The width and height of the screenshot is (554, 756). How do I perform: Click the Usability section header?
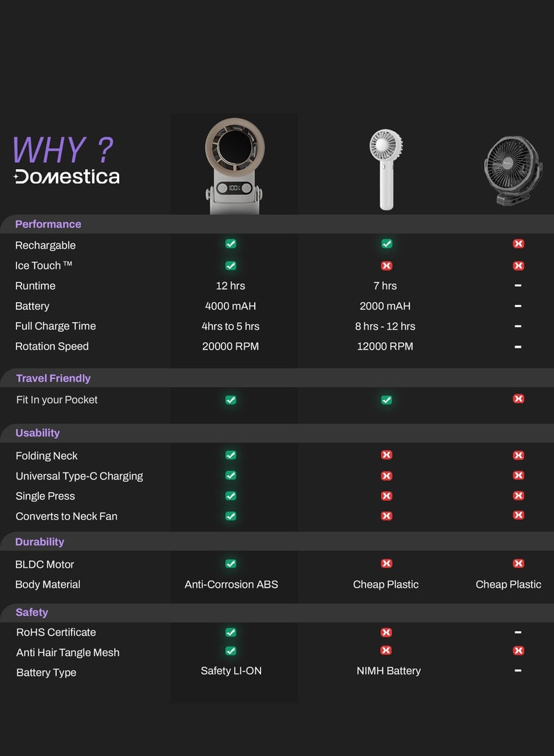tap(37, 433)
